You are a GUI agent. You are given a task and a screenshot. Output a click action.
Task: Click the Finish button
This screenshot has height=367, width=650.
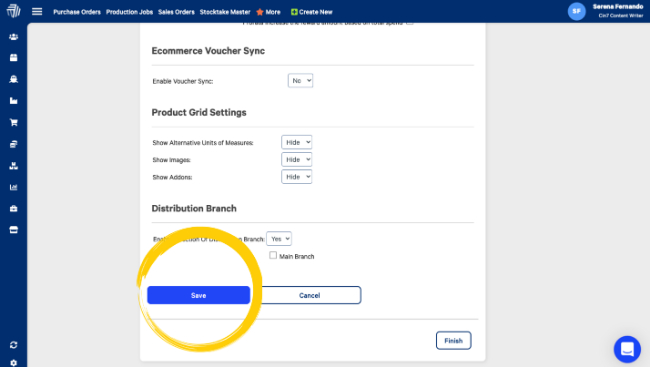pos(454,340)
